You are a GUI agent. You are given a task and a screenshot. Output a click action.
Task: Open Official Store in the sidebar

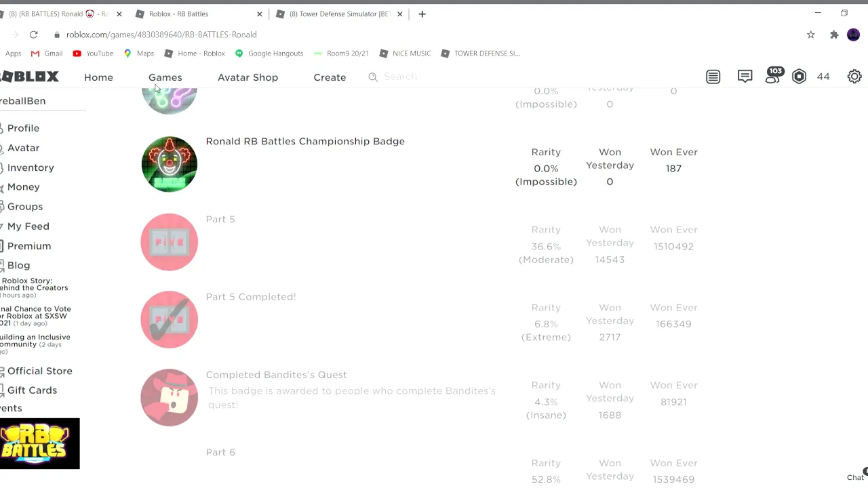pyautogui.click(x=39, y=371)
